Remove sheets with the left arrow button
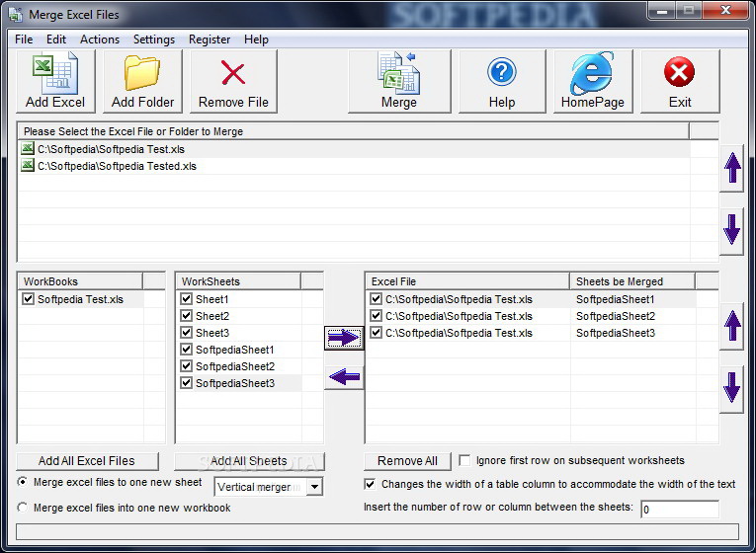756x553 pixels. coord(344,376)
